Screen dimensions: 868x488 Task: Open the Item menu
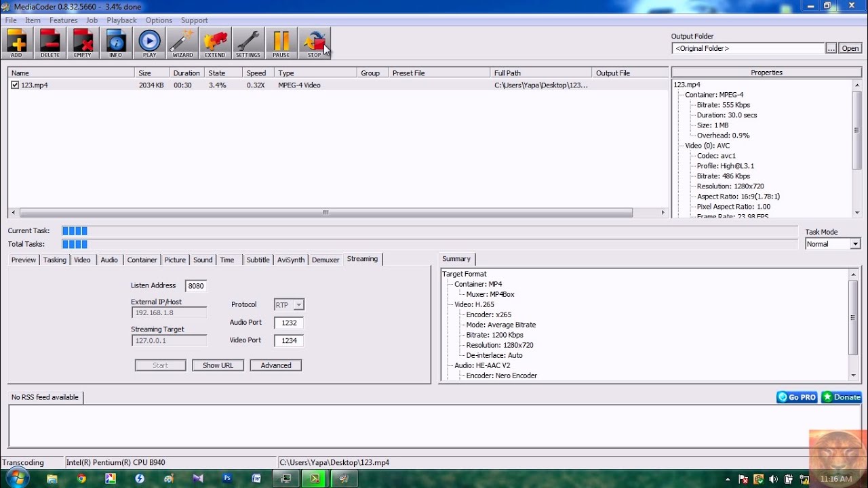click(x=33, y=20)
